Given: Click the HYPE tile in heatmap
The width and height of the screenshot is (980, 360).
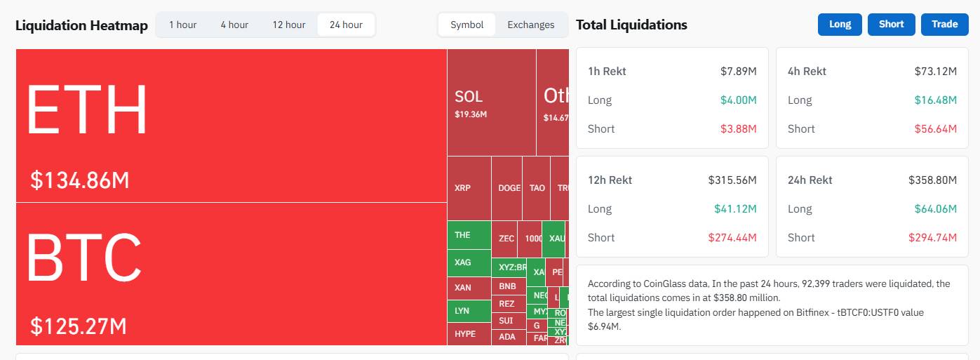Looking at the screenshot, I should pos(469,334).
